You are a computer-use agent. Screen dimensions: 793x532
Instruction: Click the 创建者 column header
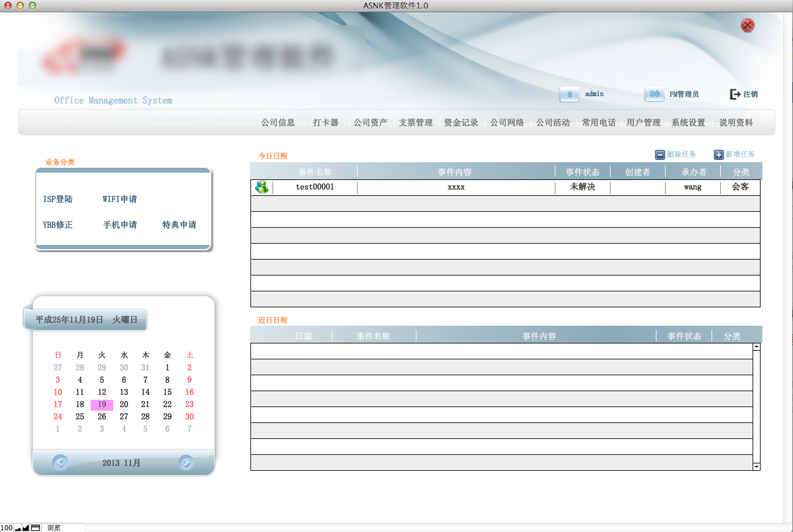pyautogui.click(x=637, y=172)
